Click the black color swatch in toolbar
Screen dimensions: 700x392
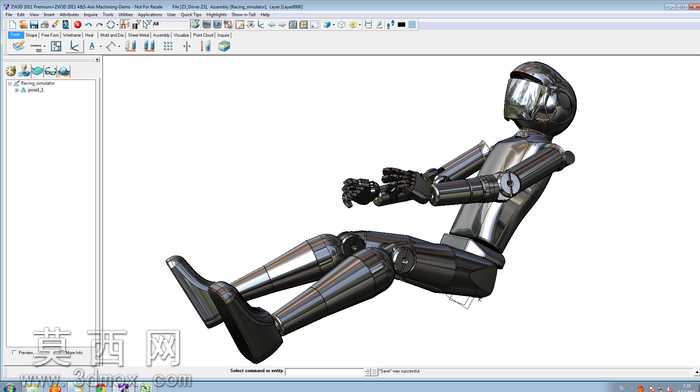[401, 25]
